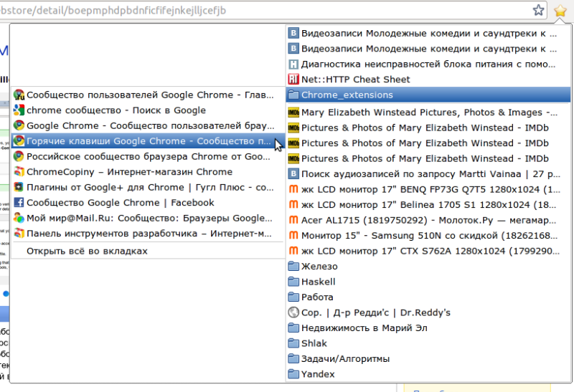Click folder icon beside Работа

click(x=293, y=297)
